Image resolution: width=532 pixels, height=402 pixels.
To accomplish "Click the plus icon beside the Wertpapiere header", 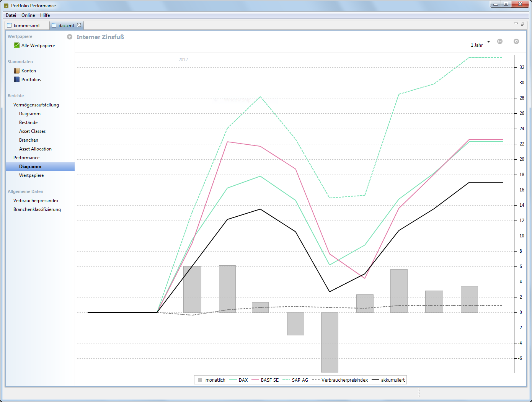I will click(70, 37).
